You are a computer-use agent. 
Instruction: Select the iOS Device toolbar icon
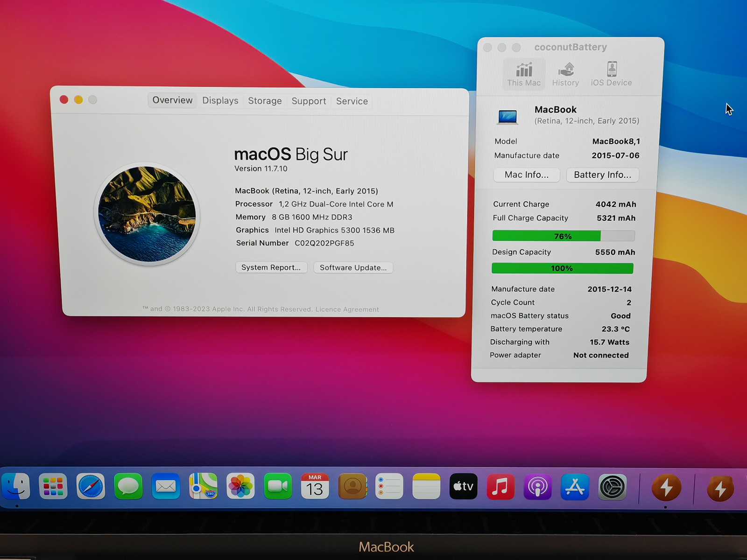(x=611, y=74)
